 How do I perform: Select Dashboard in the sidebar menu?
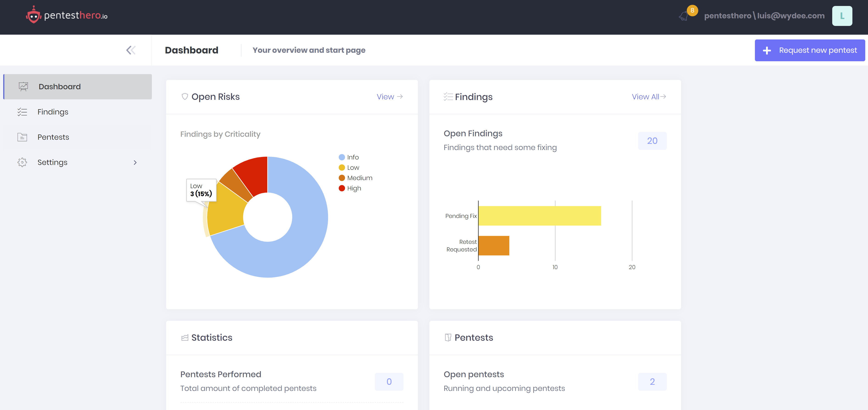60,86
